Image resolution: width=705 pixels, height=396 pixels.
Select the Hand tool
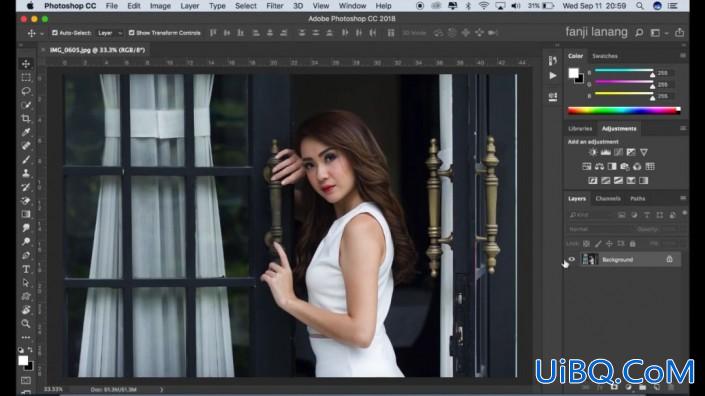26,310
